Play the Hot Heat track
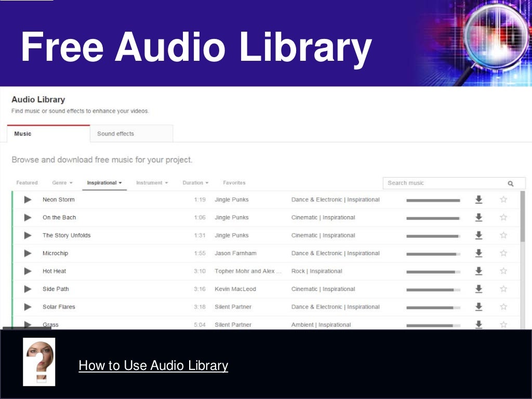Image resolution: width=532 pixels, height=399 pixels. click(28, 271)
